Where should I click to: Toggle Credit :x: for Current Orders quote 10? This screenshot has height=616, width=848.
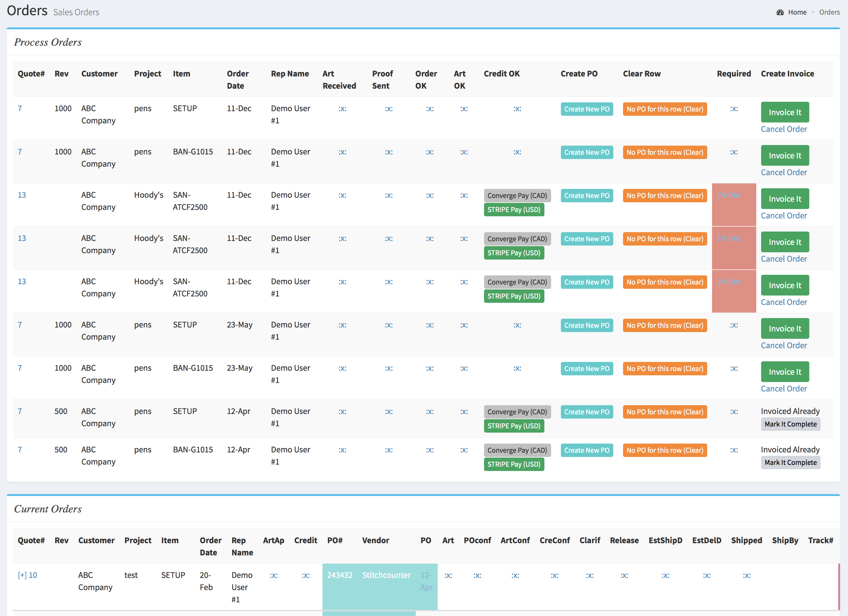306,575
